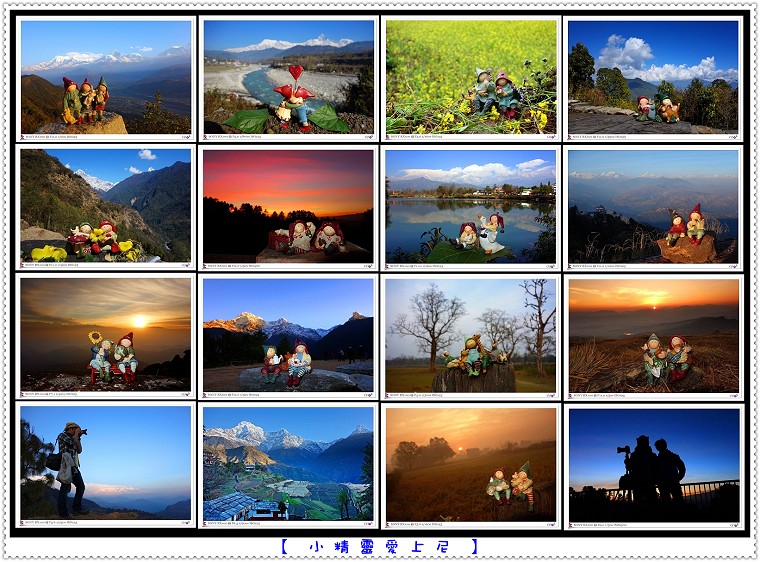Screen dimensions: 760x562
Task: Select the silhouetted couple with tripod photo
Action: click(653, 465)
